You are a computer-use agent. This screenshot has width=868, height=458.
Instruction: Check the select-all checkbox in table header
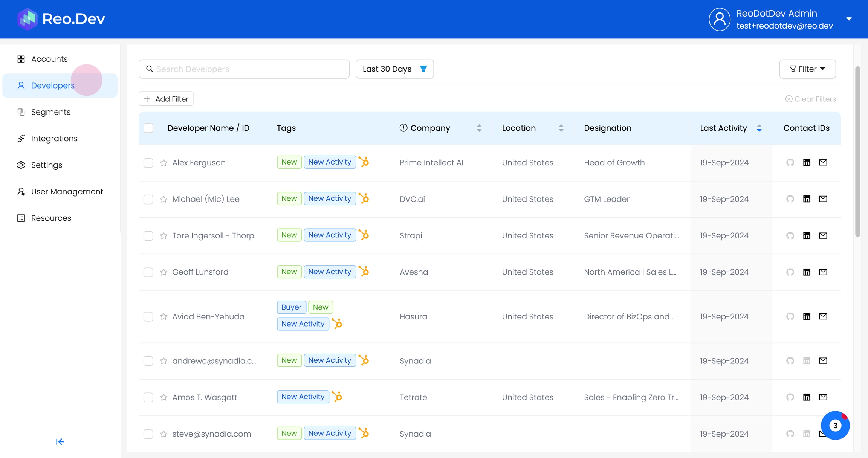click(148, 128)
